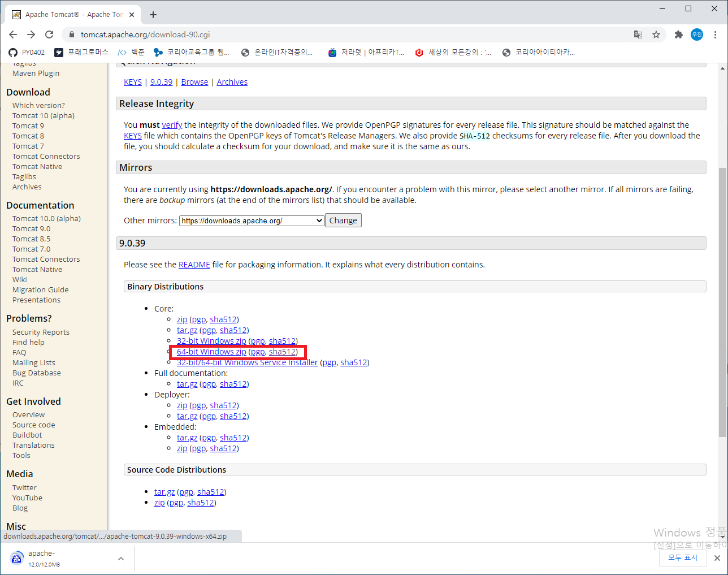Open Source code sidebar link

click(34, 425)
